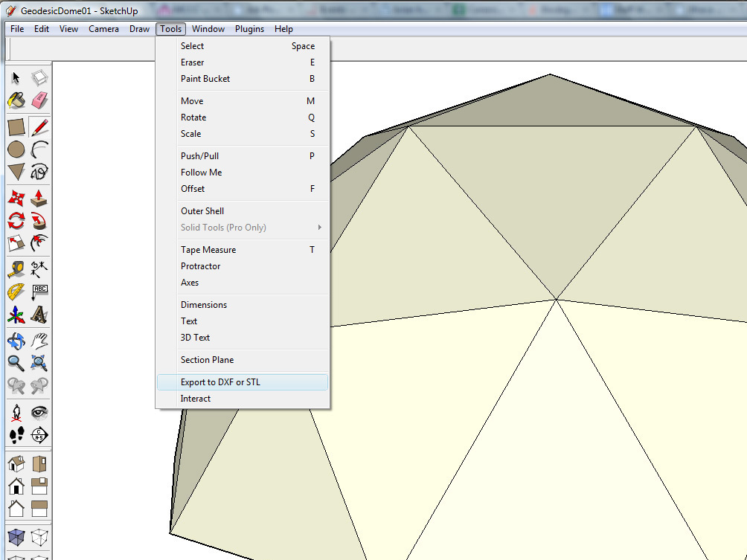Viewport: 747px width, 560px height.
Task: Select the Paint Bucket tool icon
Action: click(16, 100)
